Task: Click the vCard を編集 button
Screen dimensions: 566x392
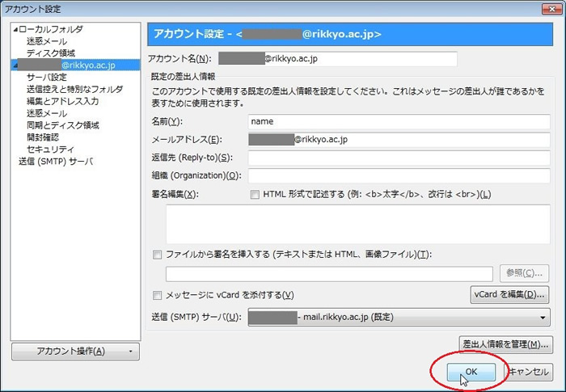Action: [509, 294]
